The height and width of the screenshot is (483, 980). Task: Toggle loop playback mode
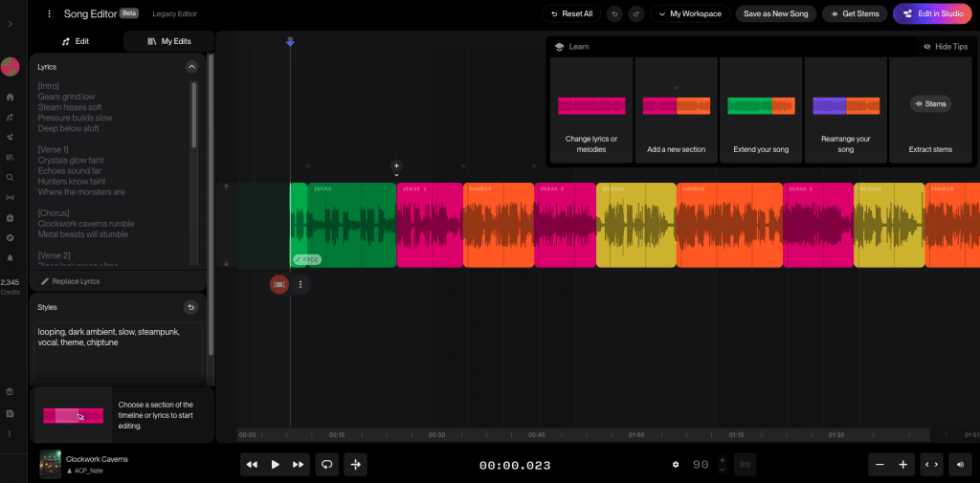(x=326, y=464)
